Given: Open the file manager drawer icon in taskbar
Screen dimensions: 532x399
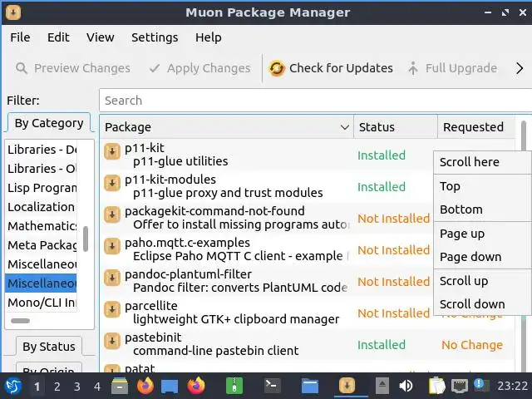Looking at the screenshot, I should 120,386.
